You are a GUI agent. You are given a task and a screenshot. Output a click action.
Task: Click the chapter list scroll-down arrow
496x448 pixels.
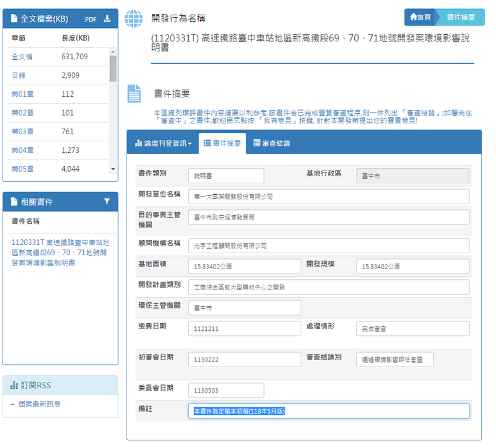tap(113, 169)
